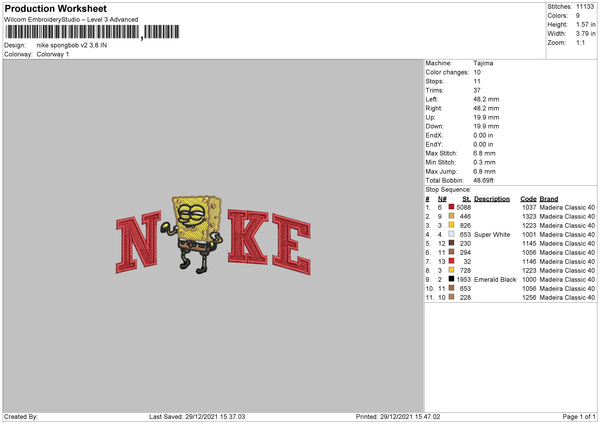Select the 'Colorway 1' value
This screenshot has width=600, height=424.
53,54
